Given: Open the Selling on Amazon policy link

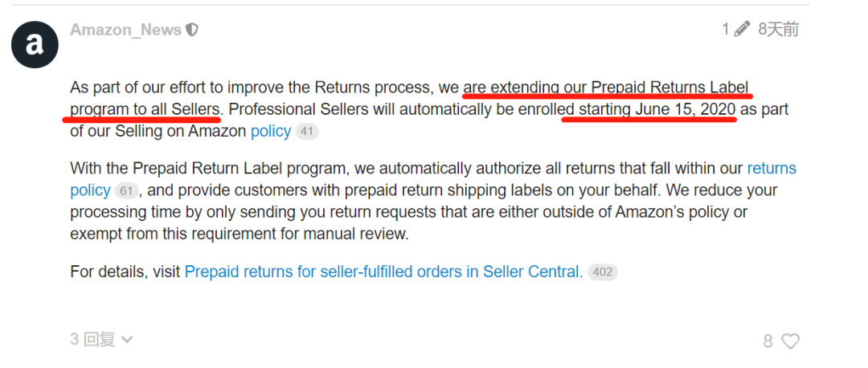Looking at the screenshot, I should [x=270, y=131].
